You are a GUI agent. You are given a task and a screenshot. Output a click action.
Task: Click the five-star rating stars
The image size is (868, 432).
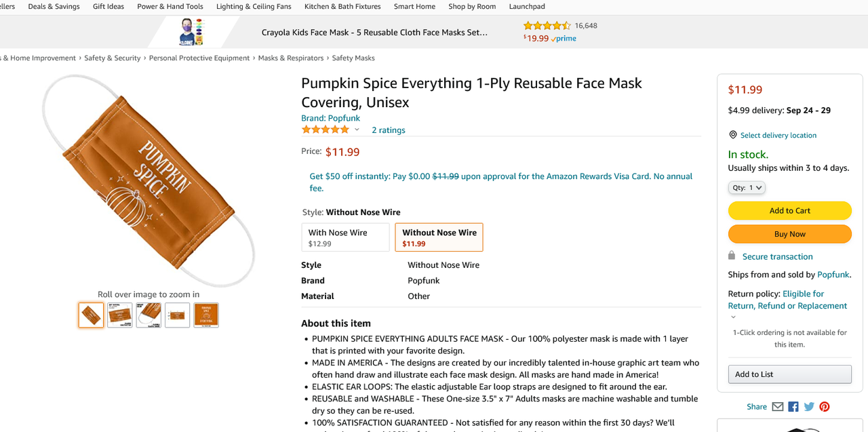click(325, 130)
